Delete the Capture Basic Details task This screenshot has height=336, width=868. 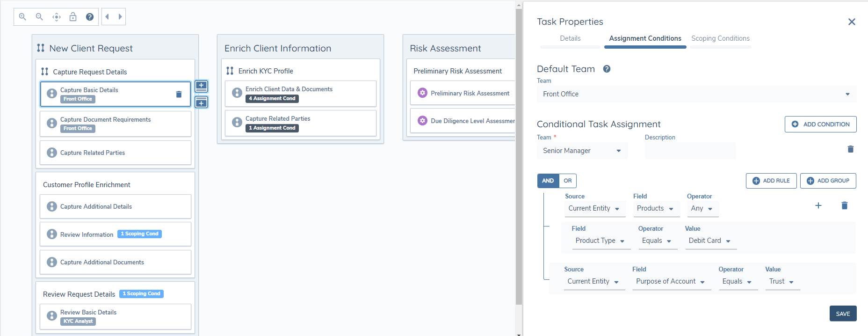pyautogui.click(x=179, y=94)
